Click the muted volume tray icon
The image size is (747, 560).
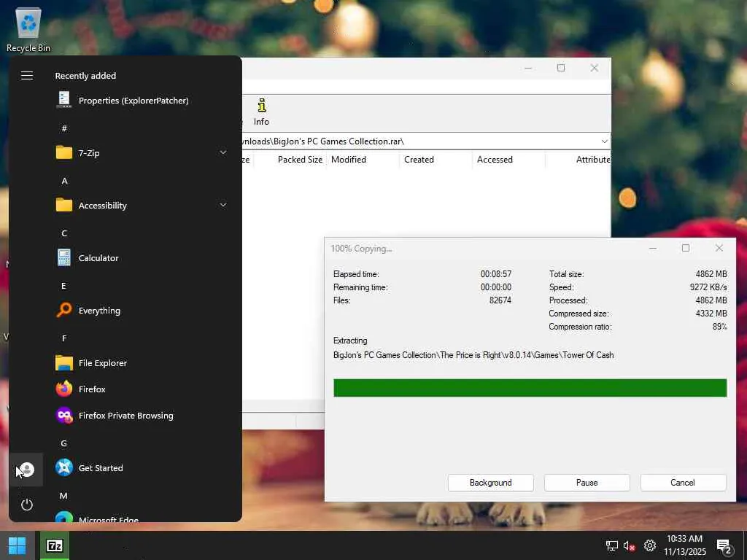click(x=630, y=545)
